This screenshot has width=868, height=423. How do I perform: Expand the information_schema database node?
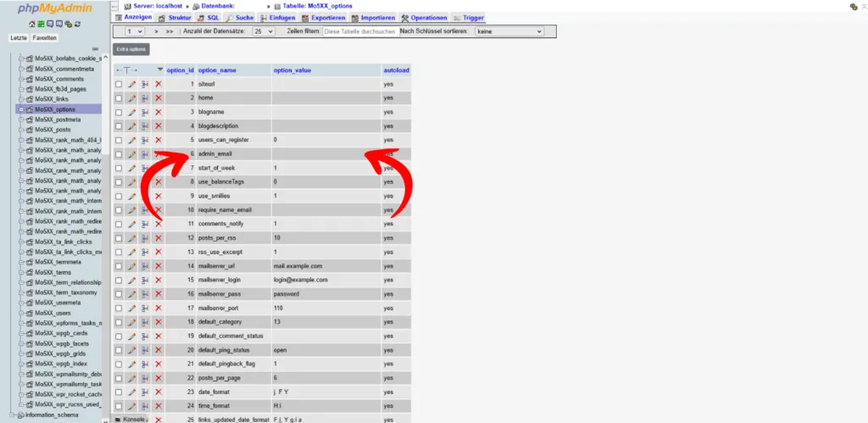(x=12, y=415)
